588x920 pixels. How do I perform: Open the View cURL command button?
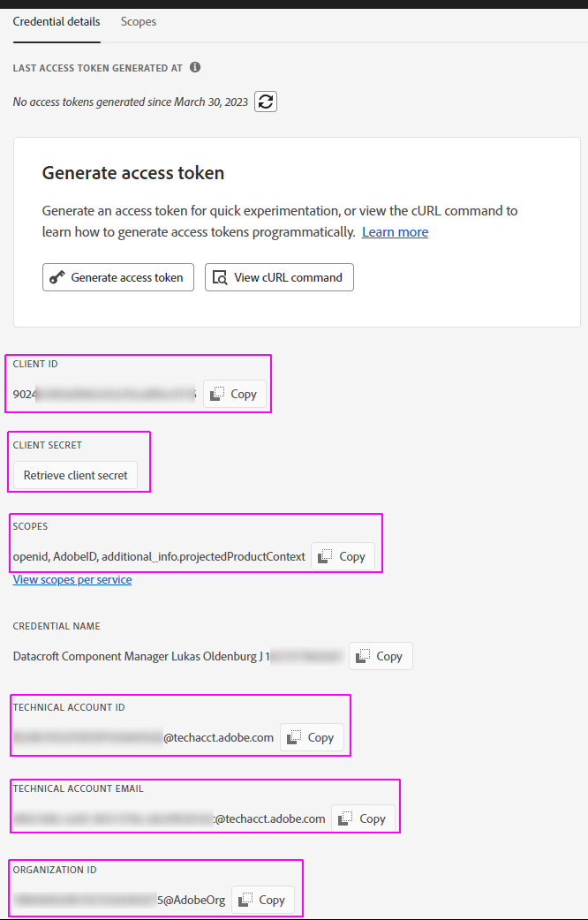(279, 277)
